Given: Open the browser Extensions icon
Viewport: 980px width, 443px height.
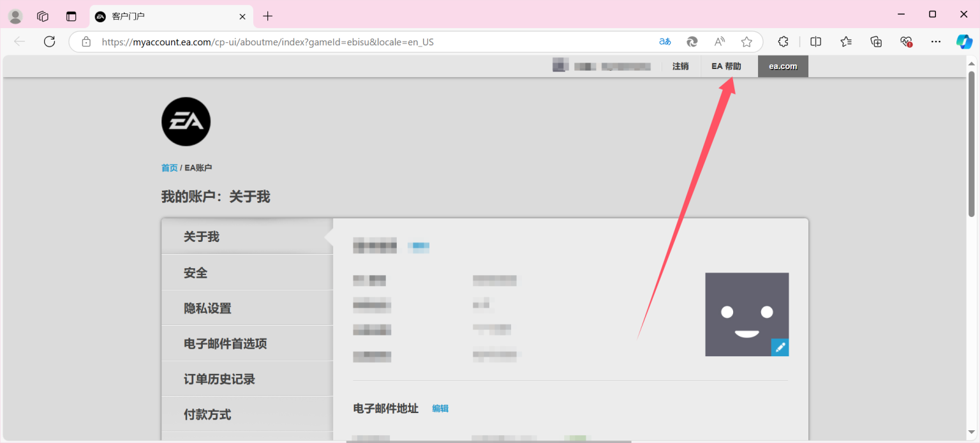Looking at the screenshot, I should pos(783,41).
